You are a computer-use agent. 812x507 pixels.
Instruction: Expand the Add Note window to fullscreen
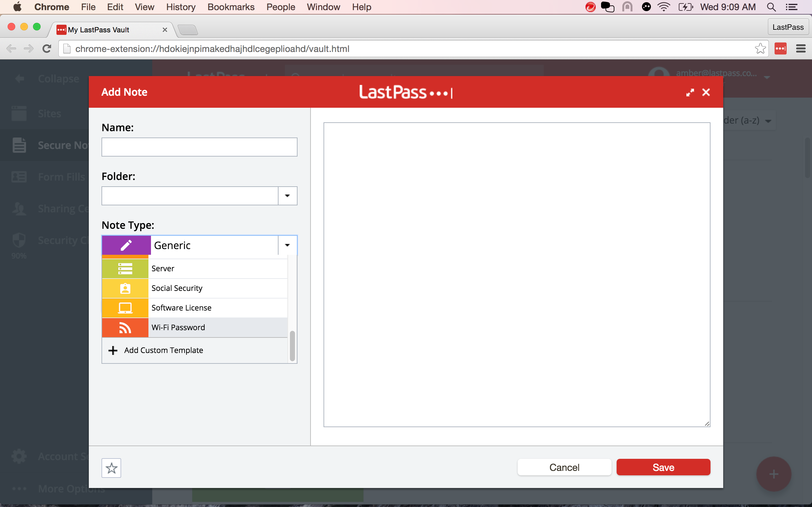[x=690, y=92]
